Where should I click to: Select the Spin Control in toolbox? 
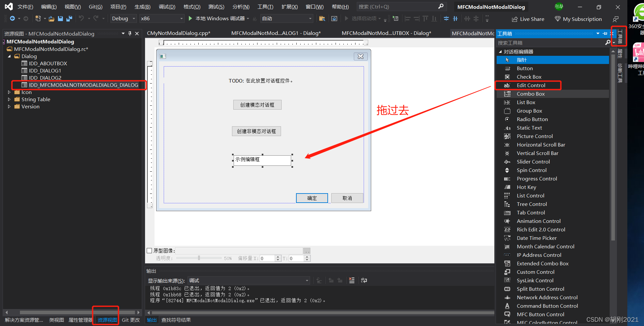553,170
